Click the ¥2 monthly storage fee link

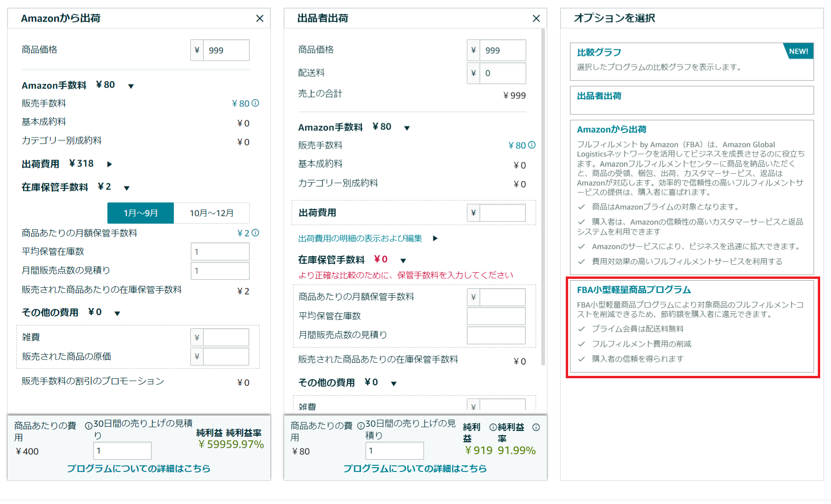(244, 233)
